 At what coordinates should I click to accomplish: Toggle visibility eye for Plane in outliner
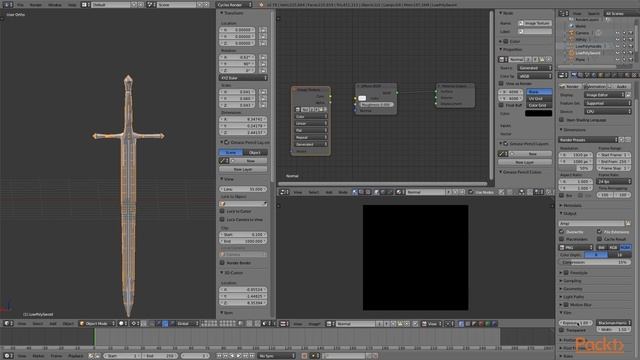click(x=617, y=60)
